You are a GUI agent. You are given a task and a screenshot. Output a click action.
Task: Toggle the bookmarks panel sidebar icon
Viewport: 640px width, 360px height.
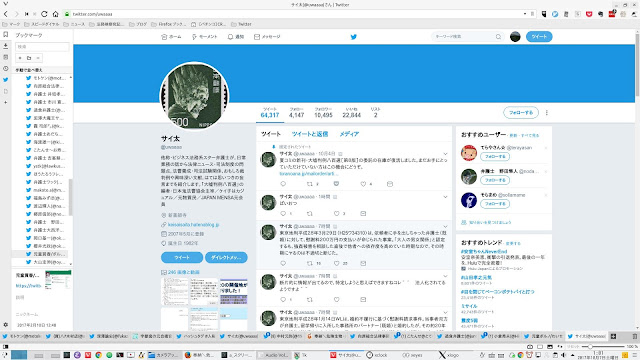(x=6, y=35)
